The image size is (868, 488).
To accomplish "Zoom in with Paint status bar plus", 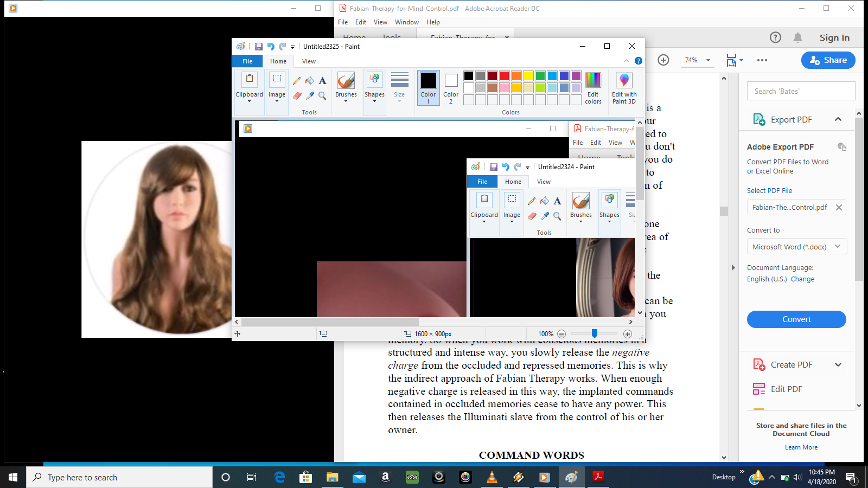I will pos(628,334).
